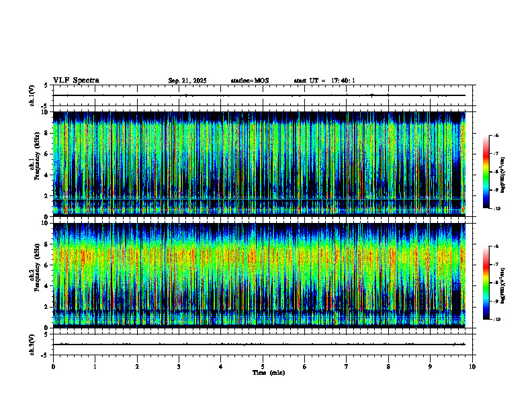Click time axis tick label '4'

pyautogui.click(x=221, y=367)
